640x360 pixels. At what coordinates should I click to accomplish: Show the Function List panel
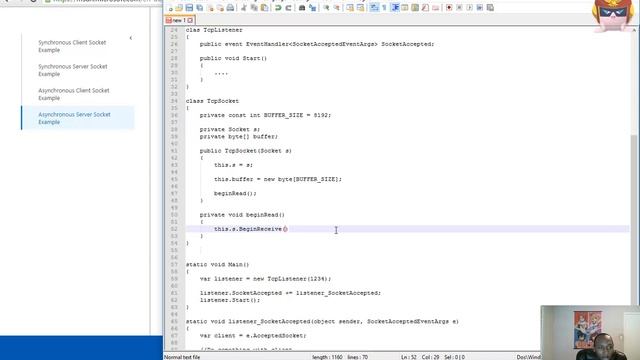point(425,8)
